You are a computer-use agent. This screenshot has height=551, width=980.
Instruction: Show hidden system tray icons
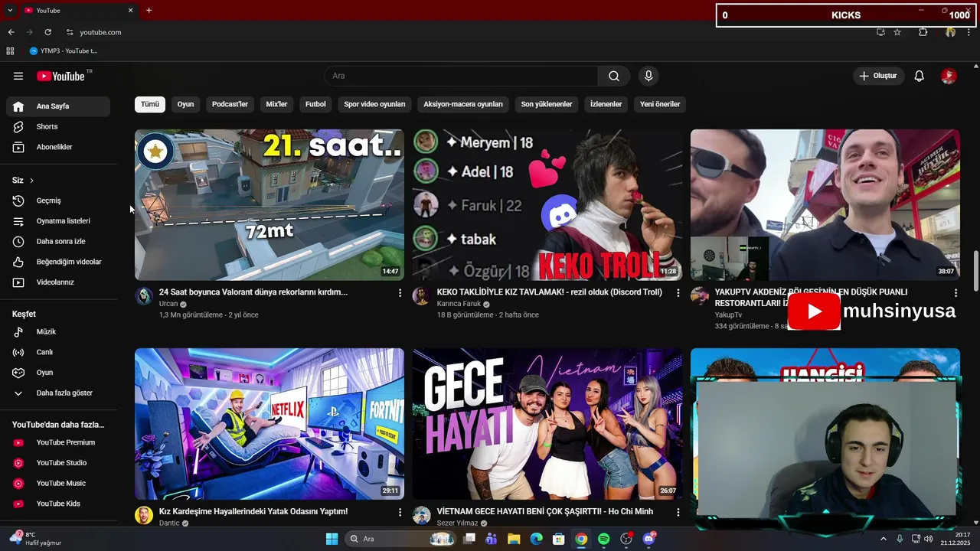[883, 539]
